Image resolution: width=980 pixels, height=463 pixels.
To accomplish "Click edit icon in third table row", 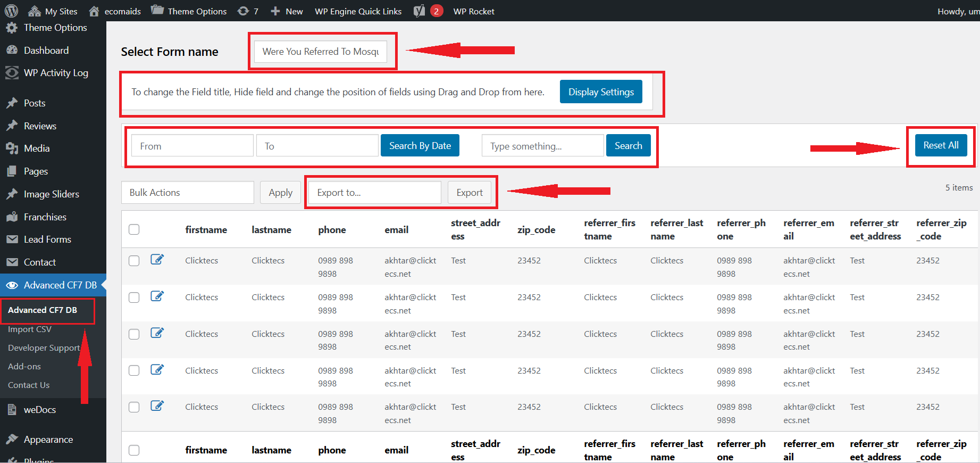I will click(157, 333).
